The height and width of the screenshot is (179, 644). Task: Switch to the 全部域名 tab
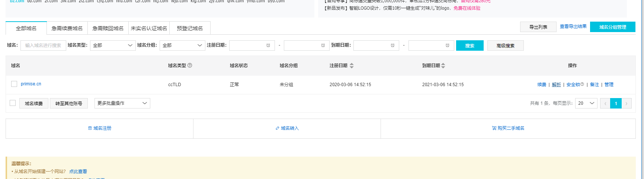[26, 28]
